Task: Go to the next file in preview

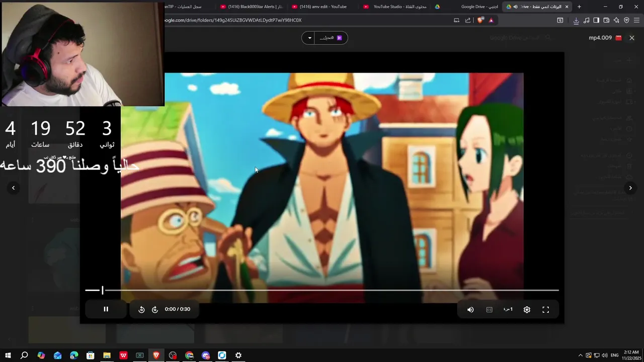Action: pyautogui.click(x=630, y=188)
